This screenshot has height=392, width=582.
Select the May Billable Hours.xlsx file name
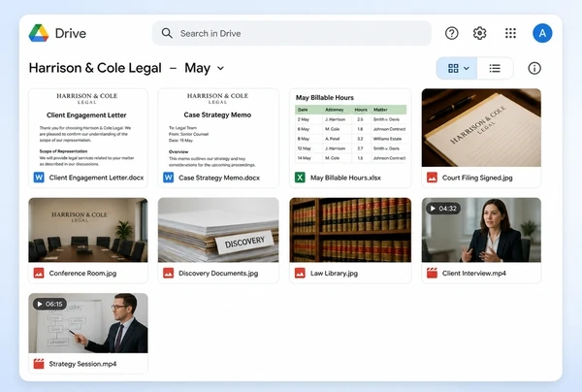coord(345,178)
